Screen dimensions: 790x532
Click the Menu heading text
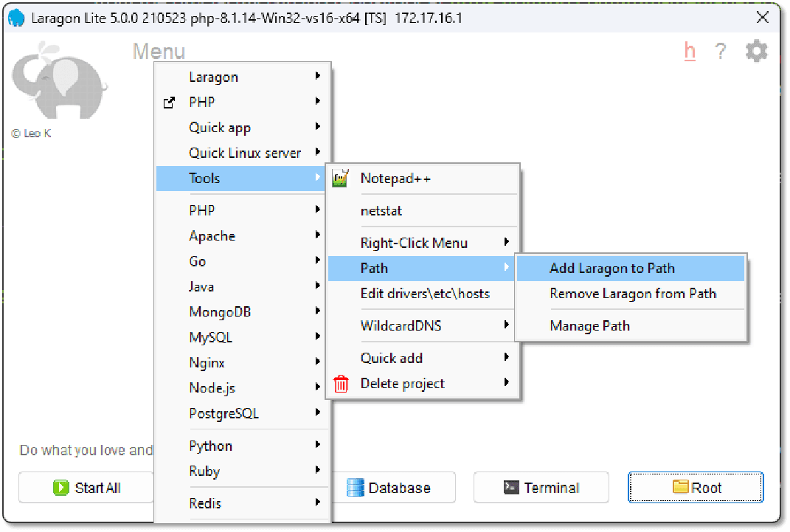159,52
